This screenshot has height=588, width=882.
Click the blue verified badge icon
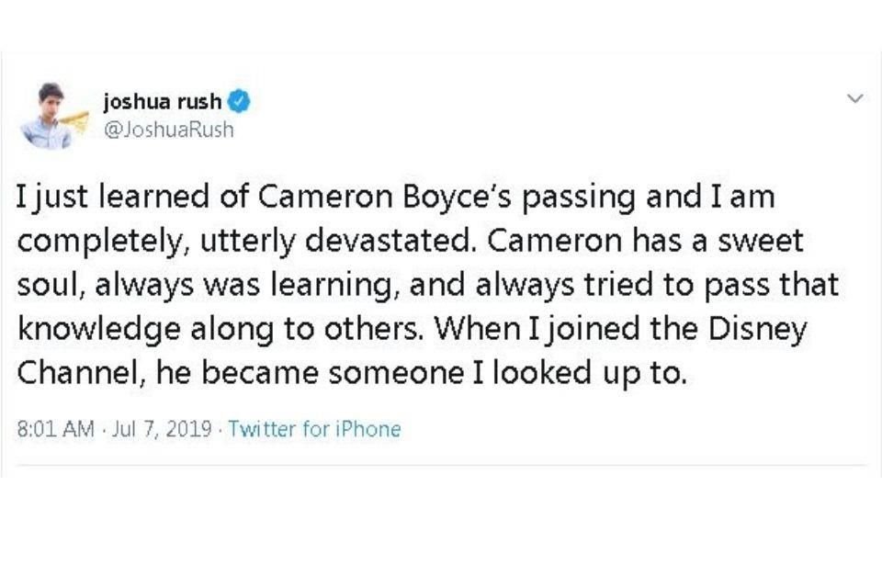tap(239, 101)
